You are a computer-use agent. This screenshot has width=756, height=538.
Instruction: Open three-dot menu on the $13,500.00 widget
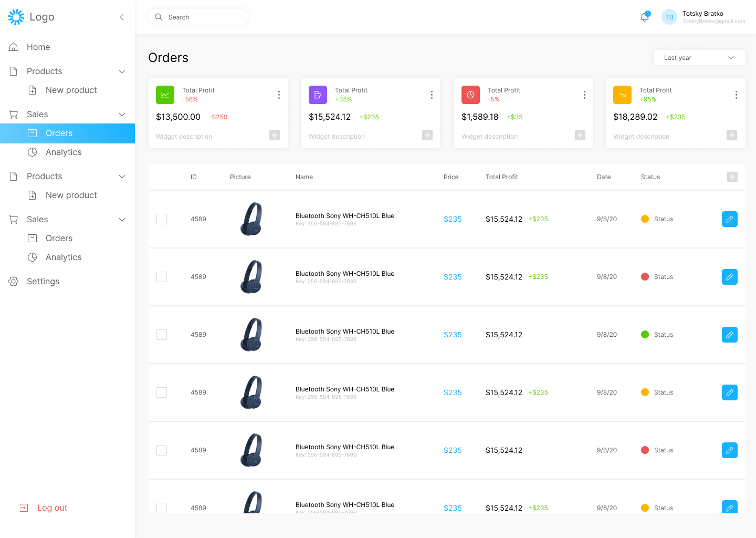[279, 95]
